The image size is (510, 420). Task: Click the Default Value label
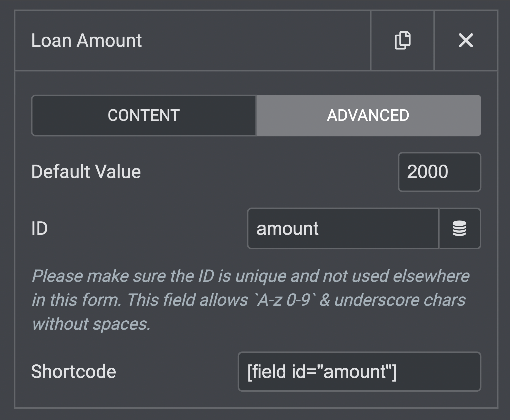86,172
